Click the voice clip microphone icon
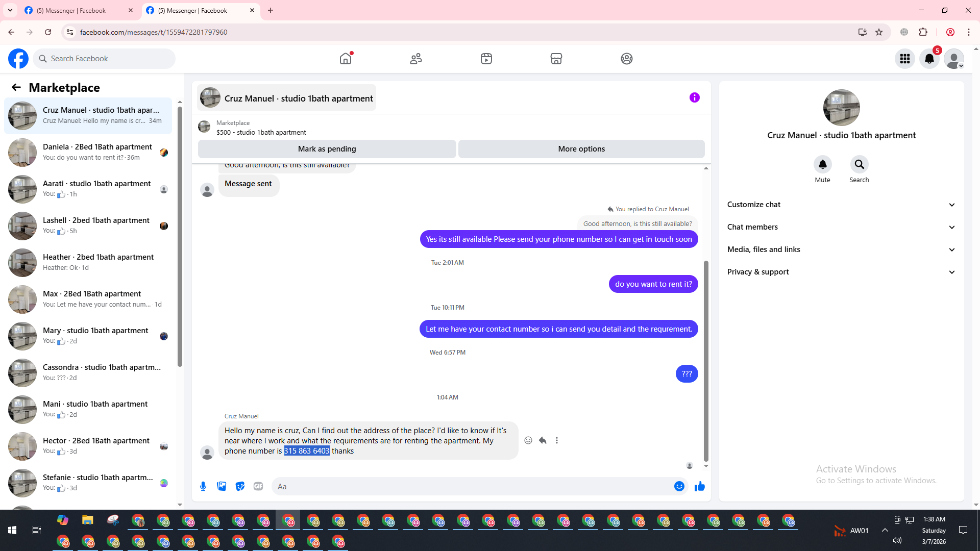 [203, 486]
